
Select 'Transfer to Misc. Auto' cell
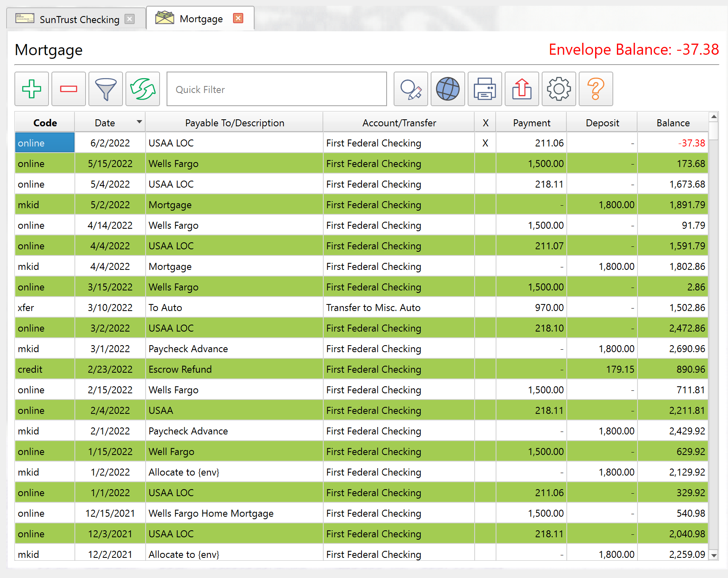coord(399,307)
